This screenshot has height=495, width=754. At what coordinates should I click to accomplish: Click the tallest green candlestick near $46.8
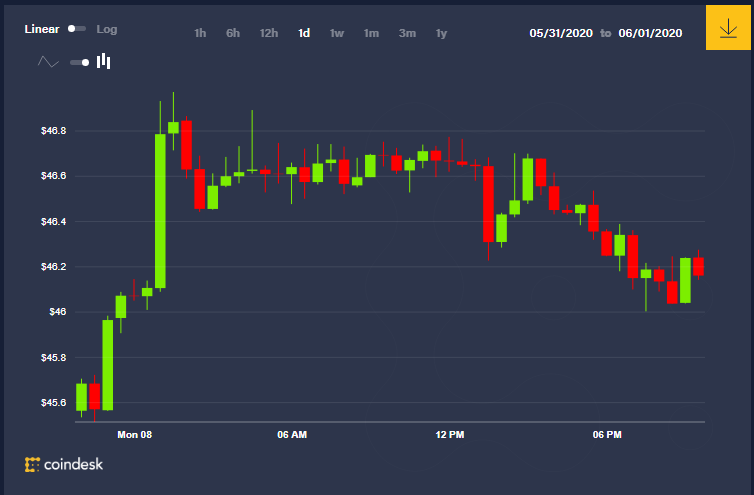click(x=160, y=211)
